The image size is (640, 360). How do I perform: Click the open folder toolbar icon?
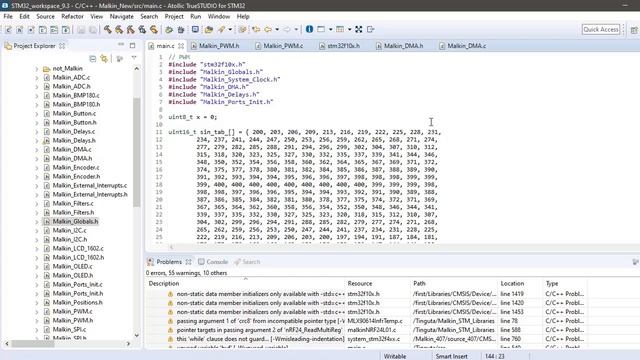point(209,29)
